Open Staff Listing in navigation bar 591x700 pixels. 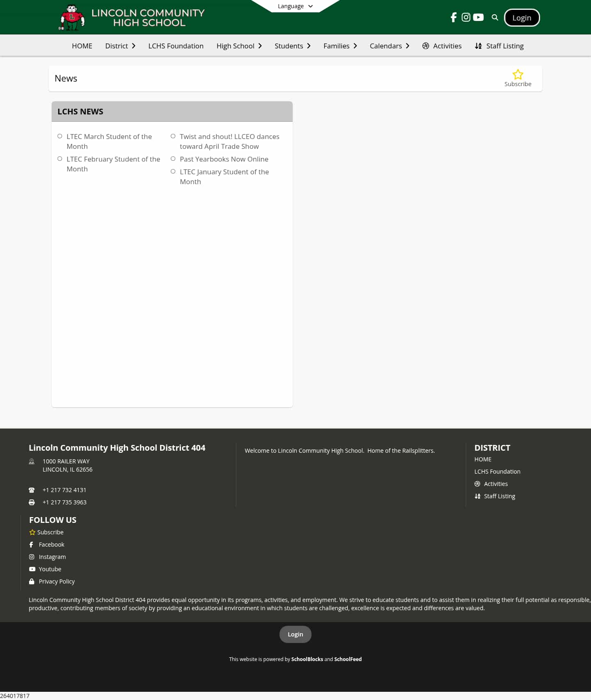tap(505, 46)
